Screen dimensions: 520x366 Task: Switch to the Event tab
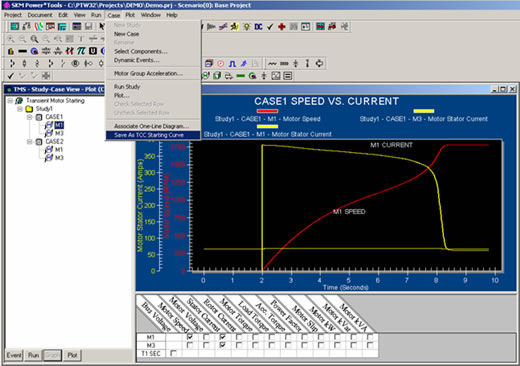14,355
